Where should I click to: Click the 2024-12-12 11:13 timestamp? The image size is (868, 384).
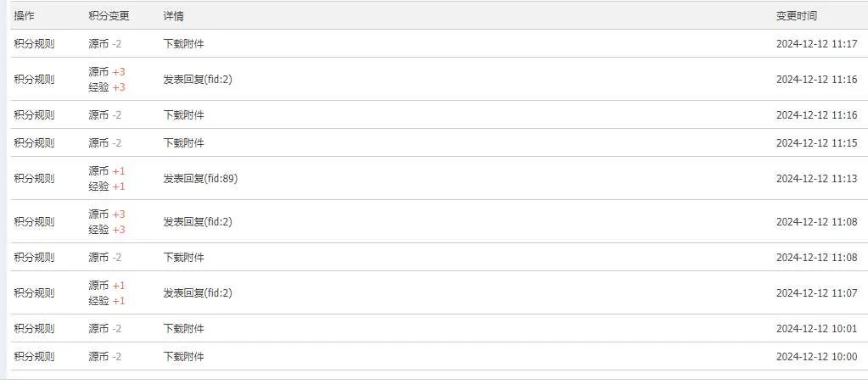(816, 178)
